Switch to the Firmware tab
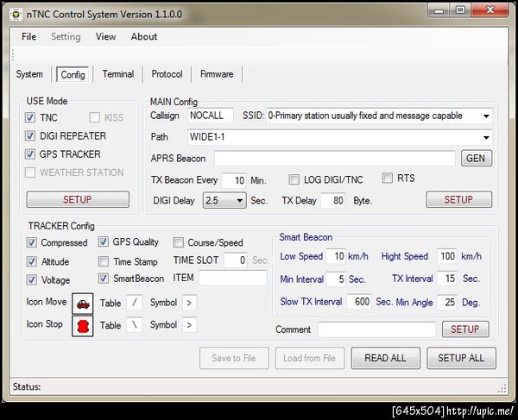The height and width of the screenshot is (420, 518). click(x=217, y=74)
